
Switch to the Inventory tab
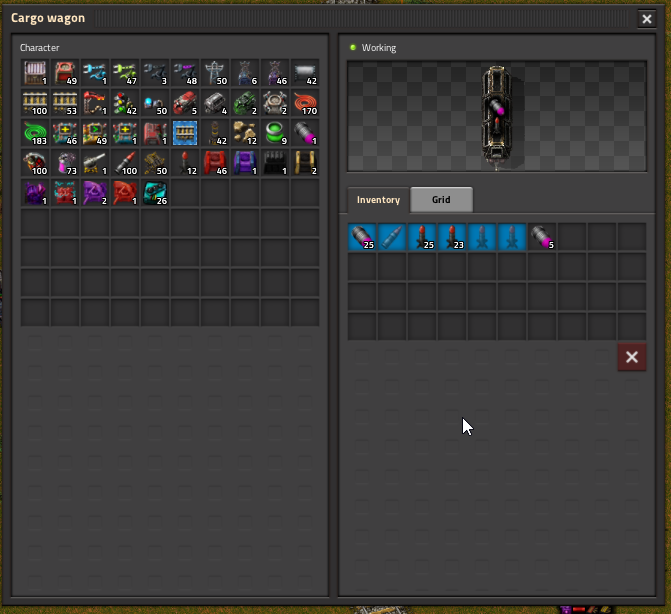pos(378,200)
